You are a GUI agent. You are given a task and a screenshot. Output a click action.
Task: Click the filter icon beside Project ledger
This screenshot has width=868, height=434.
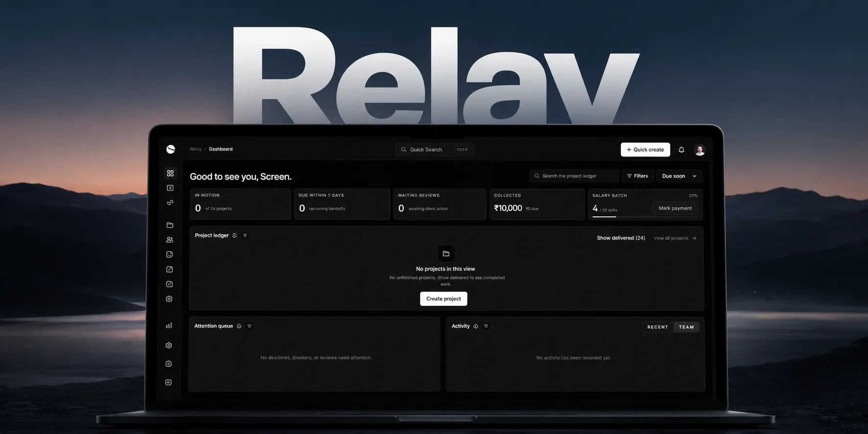(245, 236)
